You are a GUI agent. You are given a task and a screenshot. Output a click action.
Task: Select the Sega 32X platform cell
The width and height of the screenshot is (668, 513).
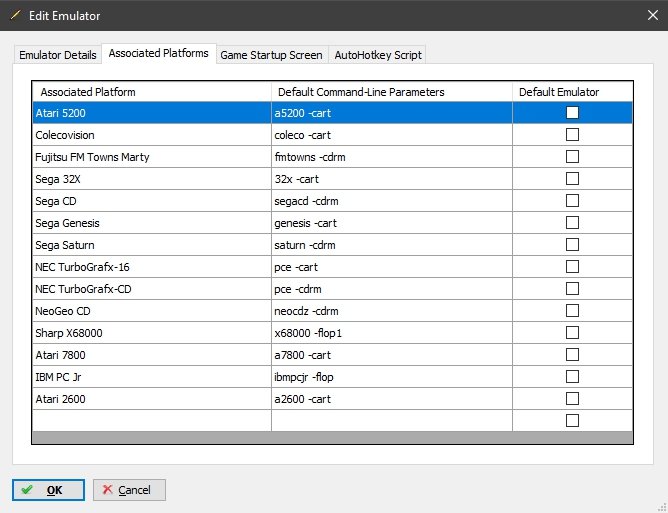pos(152,179)
